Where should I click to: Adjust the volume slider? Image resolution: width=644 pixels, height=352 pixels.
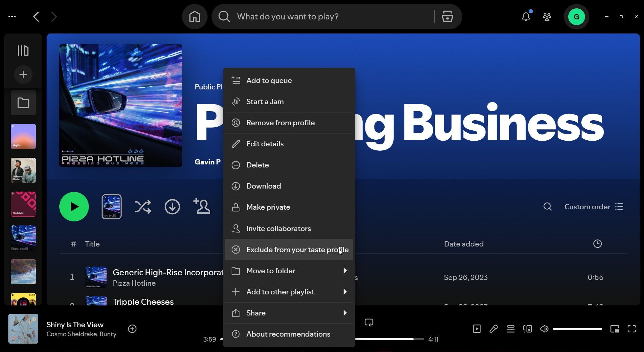coord(577,329)
